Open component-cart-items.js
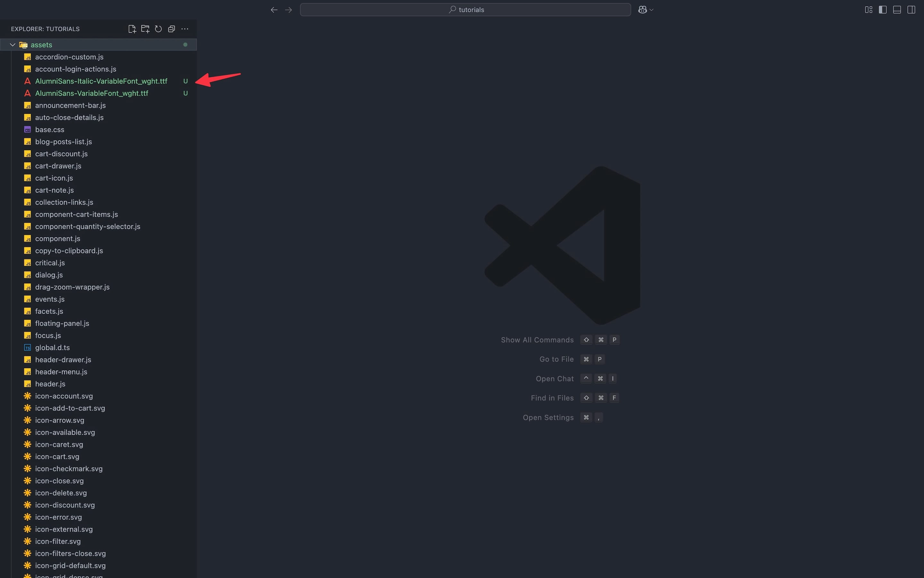 tap(98, 215)
